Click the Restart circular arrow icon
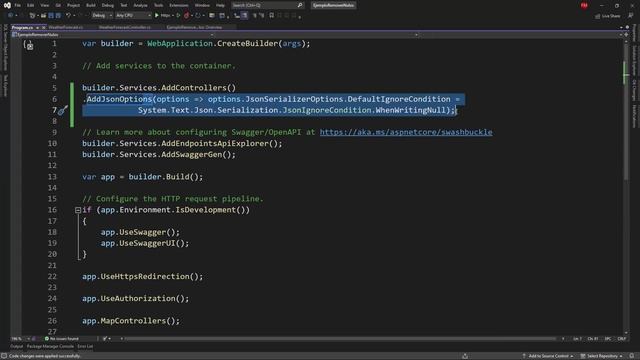Viewport: 640px width, 360px height. tap(198, 16)
